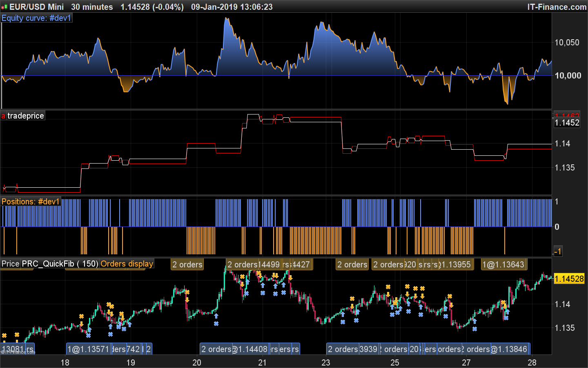The image size is (588, 368).
Task: Click the 'tradeprice' indicator label
Action: point(26,116)
